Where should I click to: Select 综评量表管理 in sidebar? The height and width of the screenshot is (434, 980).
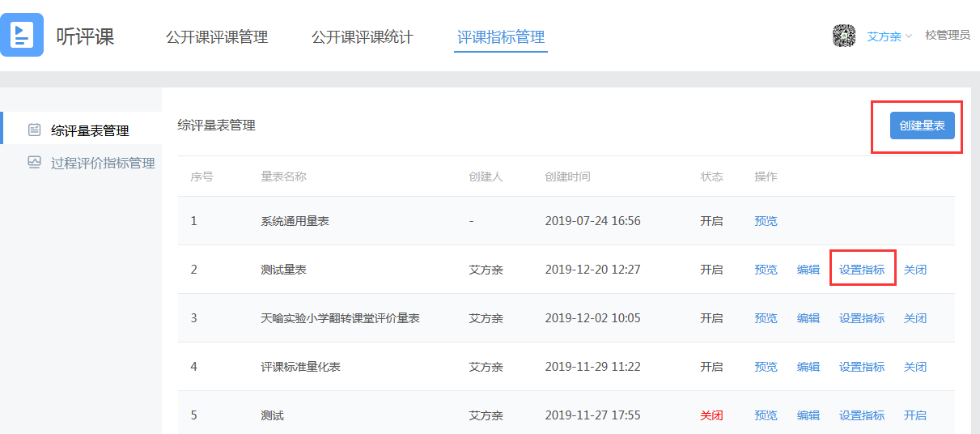(89, 130)
